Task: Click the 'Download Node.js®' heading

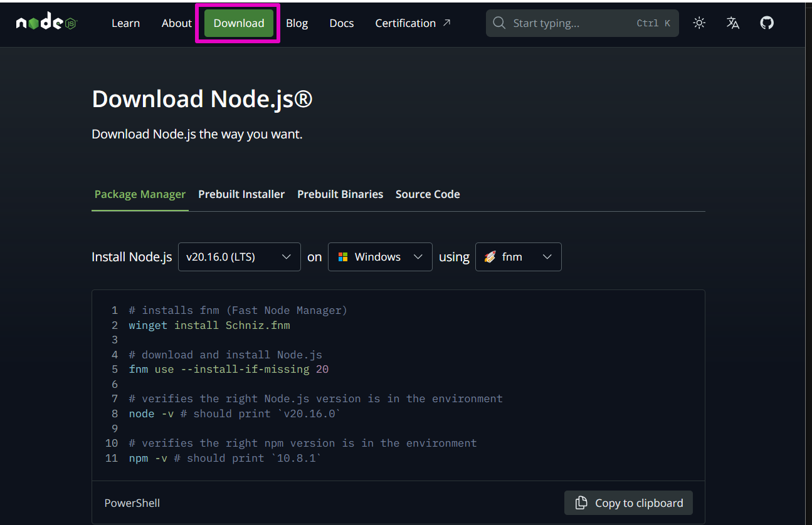Action: coord(202,99)
